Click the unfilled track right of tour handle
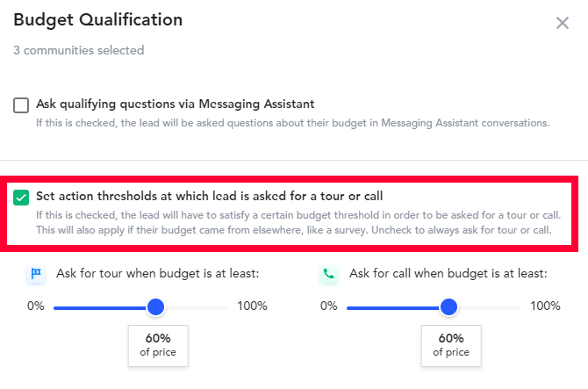This screenshot has width=588, height=389. tap(197, 307)
